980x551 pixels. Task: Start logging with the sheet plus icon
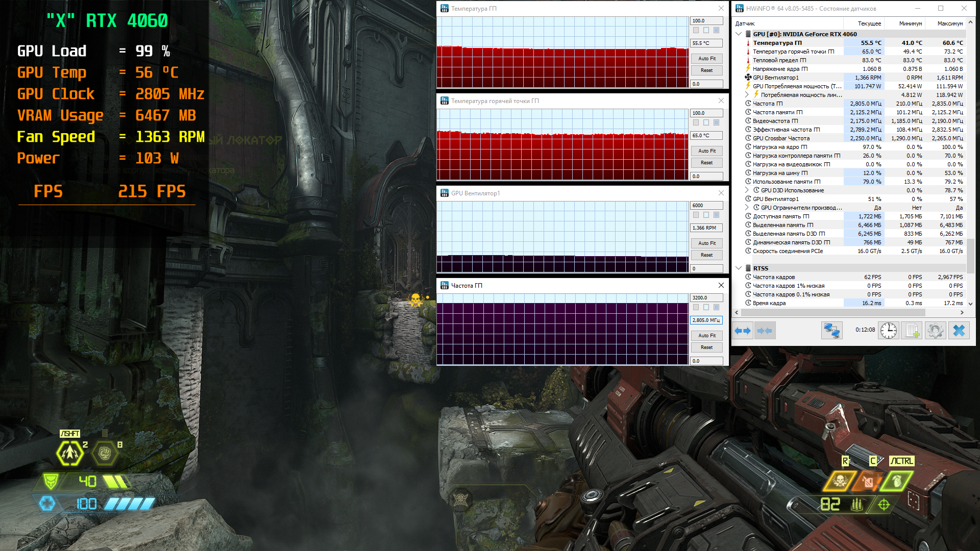(912, 331)
